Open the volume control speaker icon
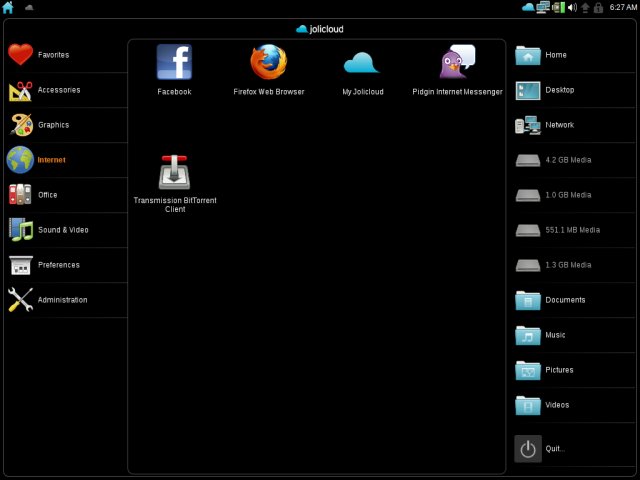Image resolution: width=640 pixels, height=480 pixels. click(x=572, y=7)
